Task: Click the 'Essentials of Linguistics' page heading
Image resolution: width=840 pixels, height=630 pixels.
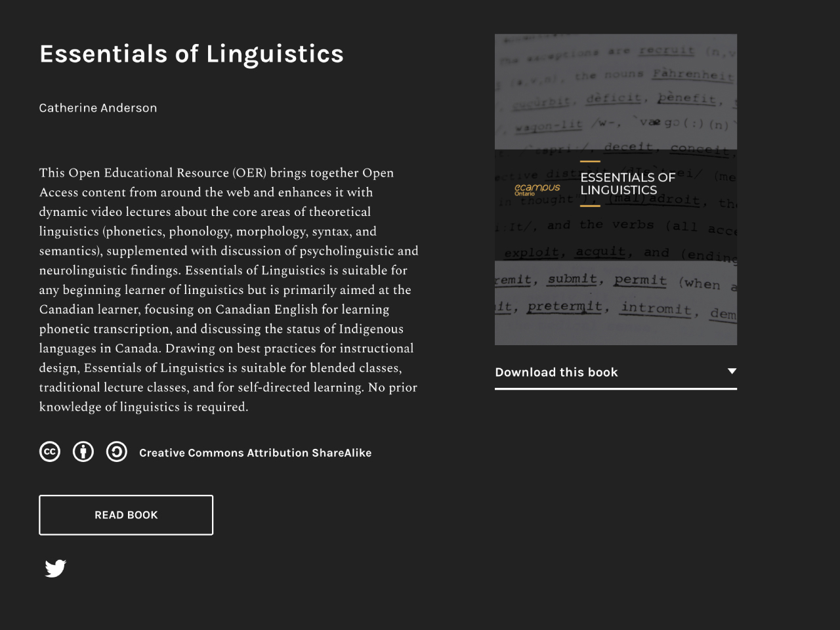Action: (192, 54)
